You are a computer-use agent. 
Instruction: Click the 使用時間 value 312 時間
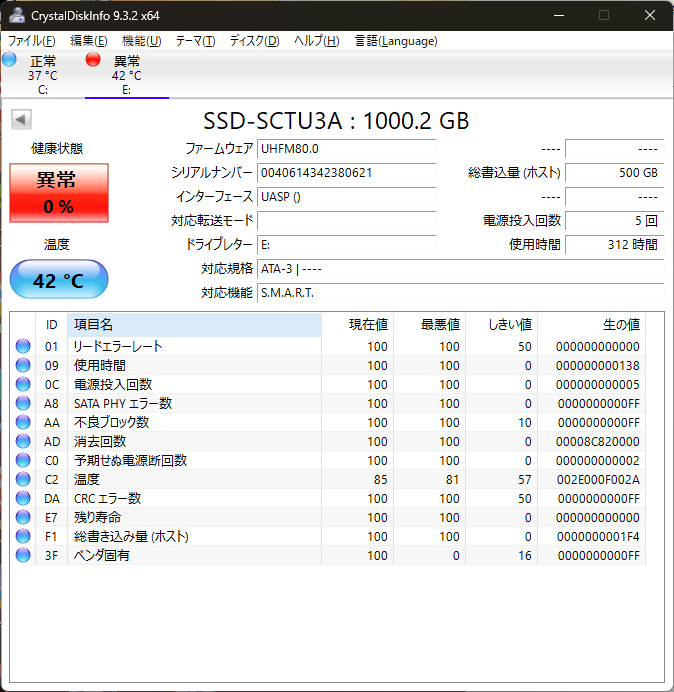pyautogui.click(x=614, y=244)
